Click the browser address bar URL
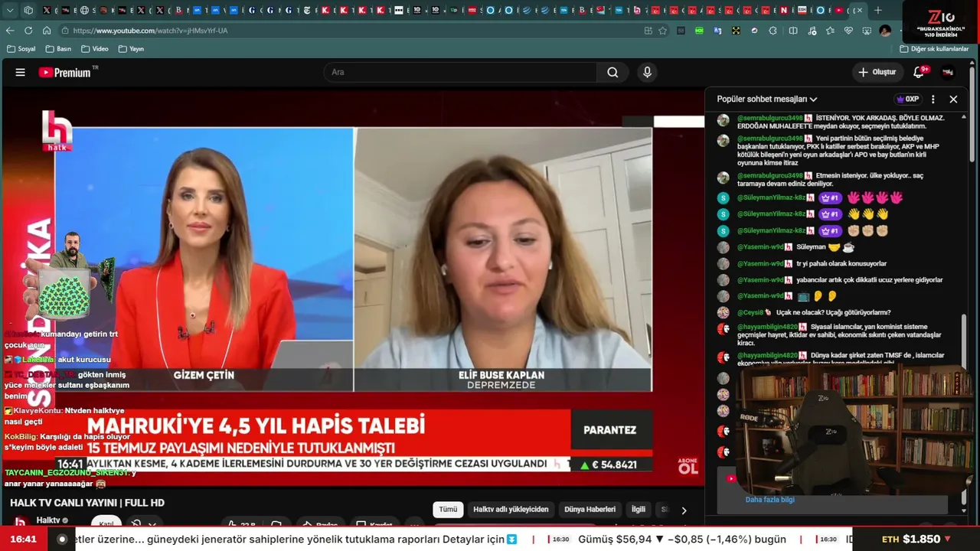The image size is (980, 551). pos(150,31)
